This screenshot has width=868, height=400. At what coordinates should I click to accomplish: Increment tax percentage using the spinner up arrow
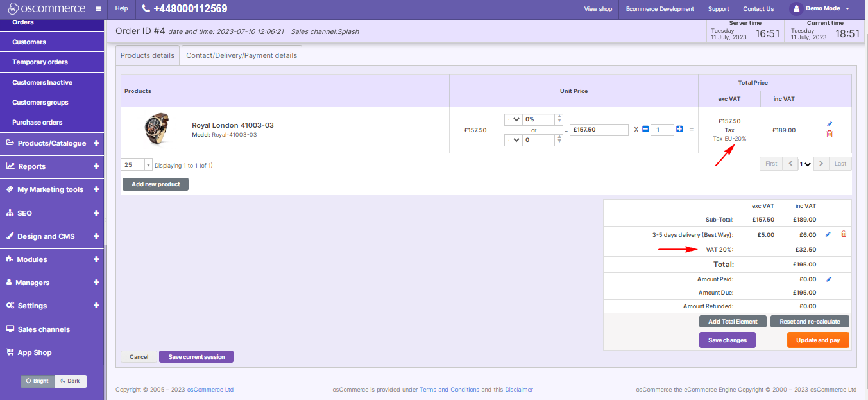558,116
